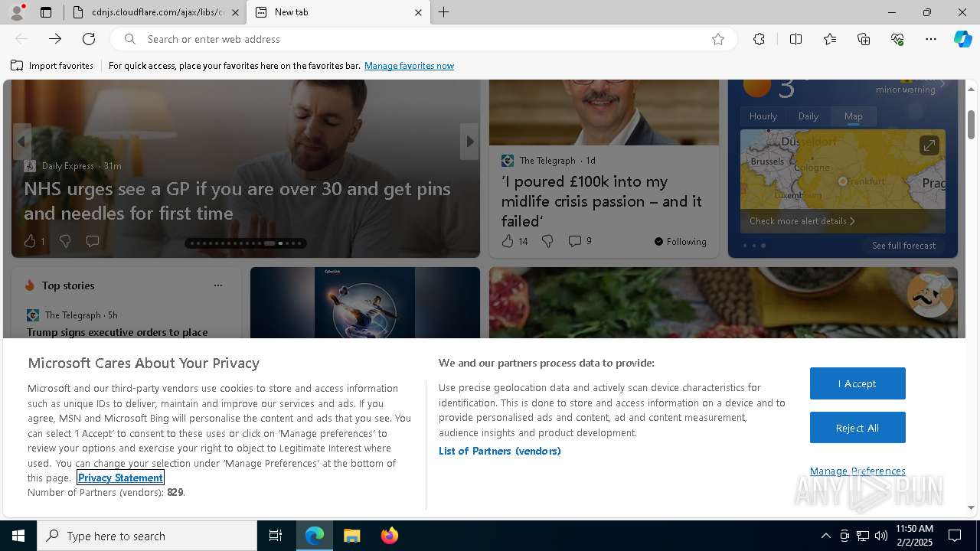Screen dimensions: 980x551
Task: Click See full forecast
Action: coord(904,246)
